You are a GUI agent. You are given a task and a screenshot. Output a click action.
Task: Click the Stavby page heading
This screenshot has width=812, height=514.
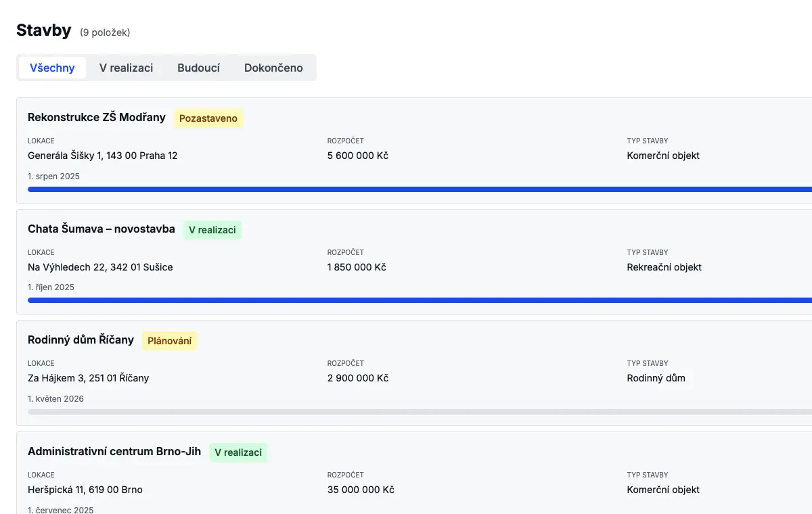click(43, 30)
